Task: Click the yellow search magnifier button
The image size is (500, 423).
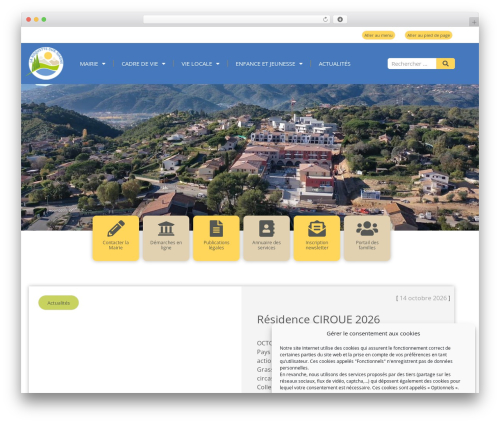Action: [x=445, y=64]
